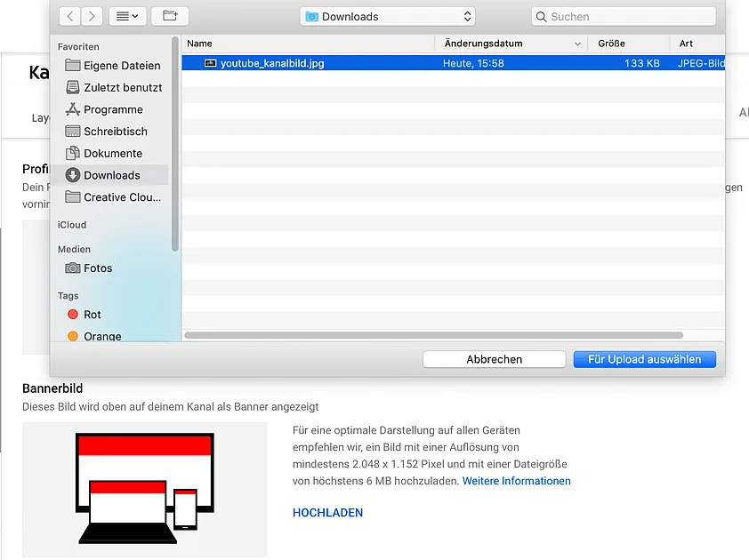Open the Weitere Informationen link
This screenshot has height=560, width=749.
pyautogui.click(x=516, y=481)
